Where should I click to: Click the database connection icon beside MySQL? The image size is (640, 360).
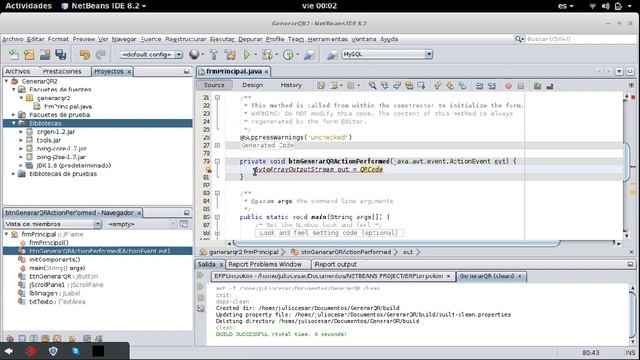(x=332, y=54)
